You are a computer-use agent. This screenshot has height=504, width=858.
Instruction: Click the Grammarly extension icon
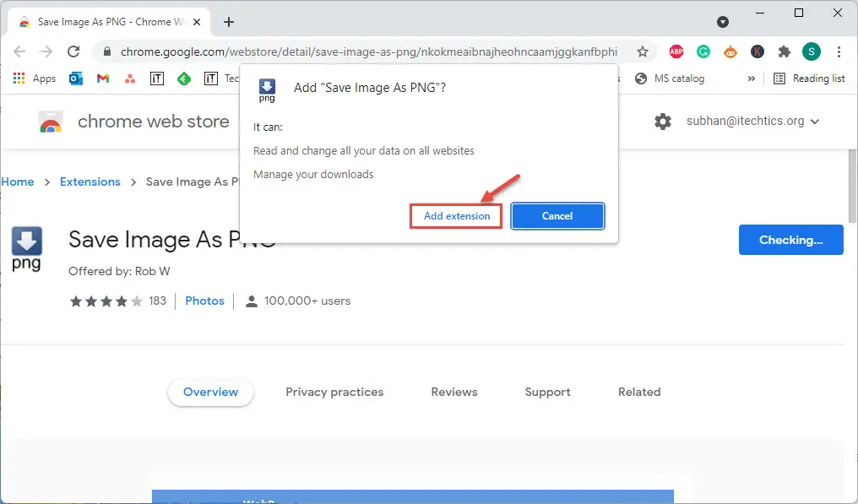coord(703,51)
